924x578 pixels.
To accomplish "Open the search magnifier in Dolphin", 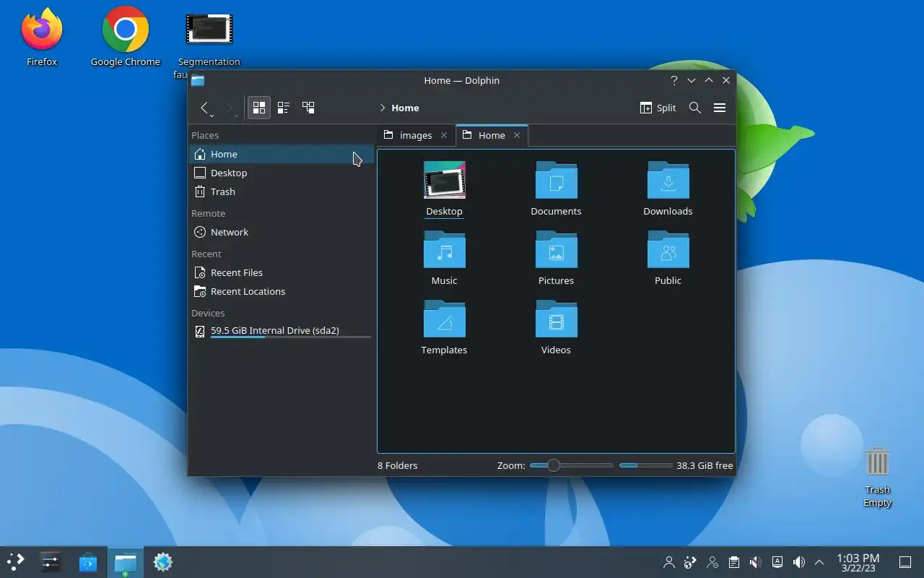I will click(x=695, y=108).
